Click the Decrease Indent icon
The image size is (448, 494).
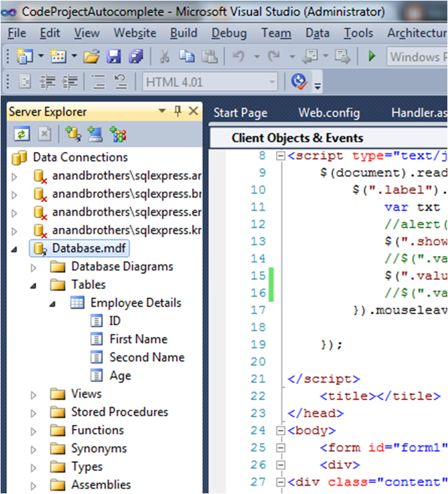(47, 82)
